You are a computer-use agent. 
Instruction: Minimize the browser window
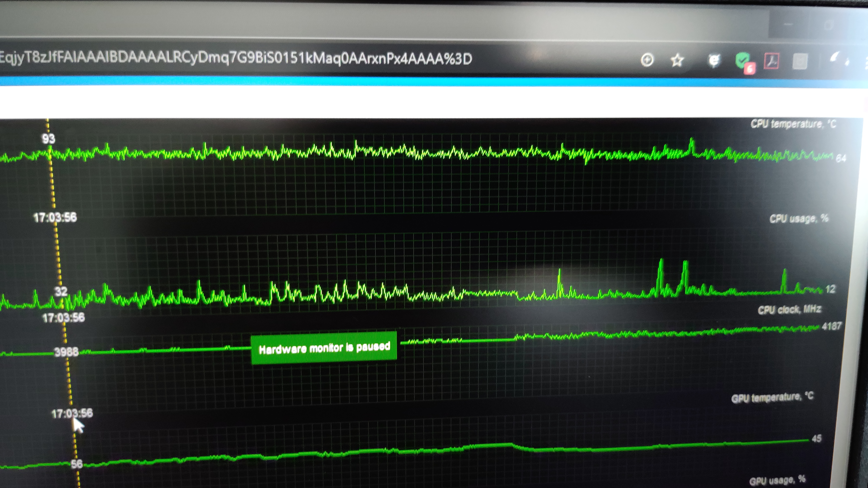tap(789, 24)
